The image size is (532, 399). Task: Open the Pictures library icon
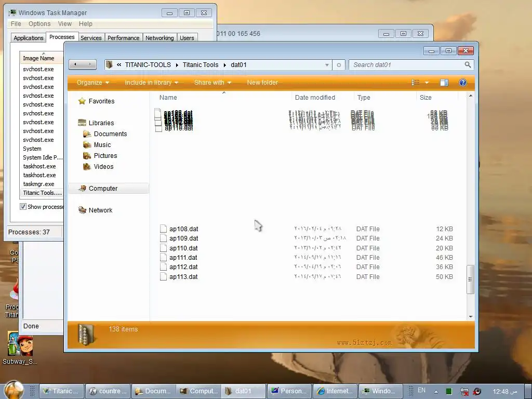coord(87,156)
